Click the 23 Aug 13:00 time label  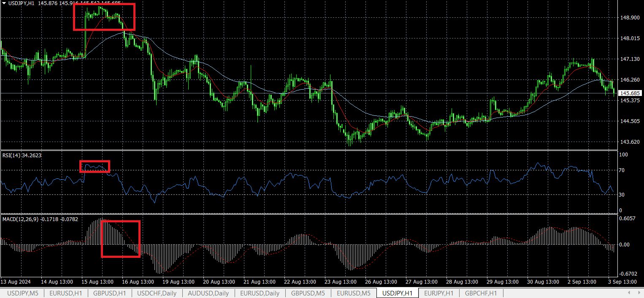coord(341,282)
